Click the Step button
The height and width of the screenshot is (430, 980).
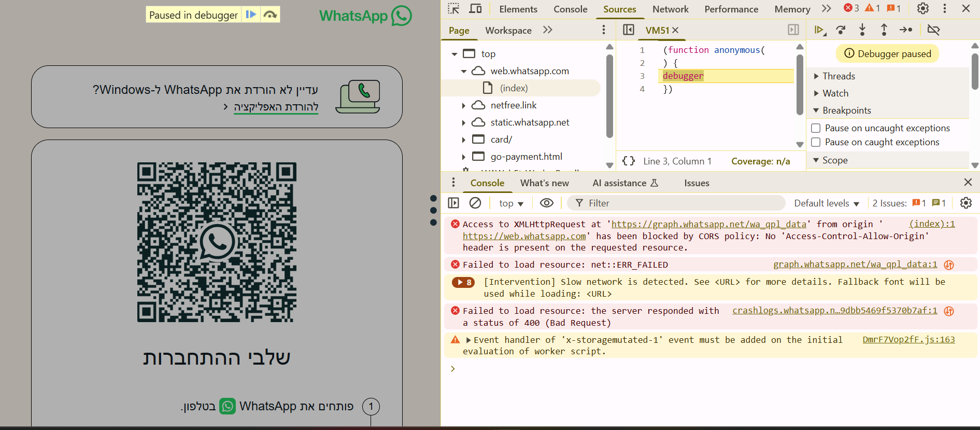(906, 30)
